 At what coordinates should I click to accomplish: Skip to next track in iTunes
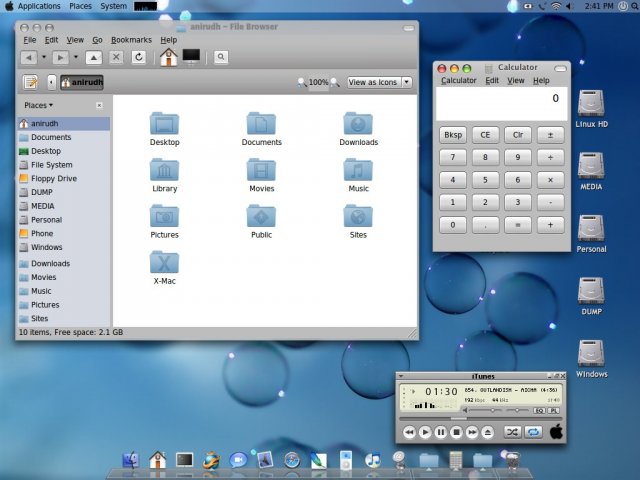pyautogui.click(x=472, y=432)
